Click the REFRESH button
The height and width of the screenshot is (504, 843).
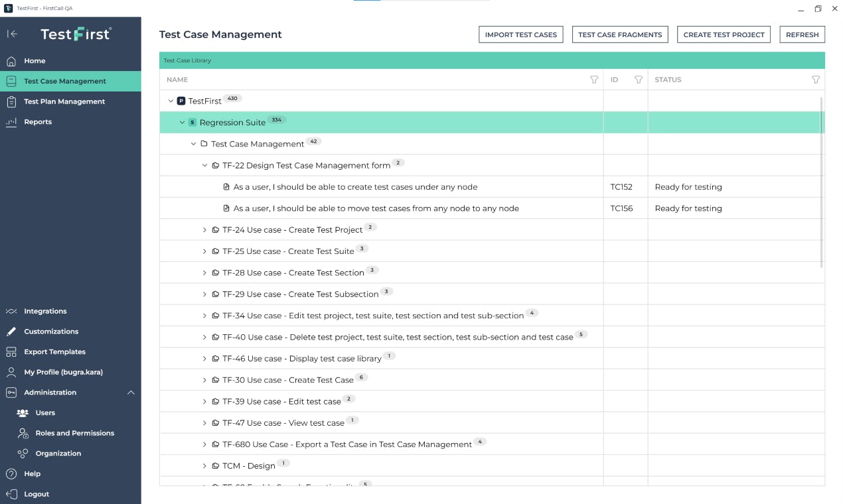pos(803,34)
